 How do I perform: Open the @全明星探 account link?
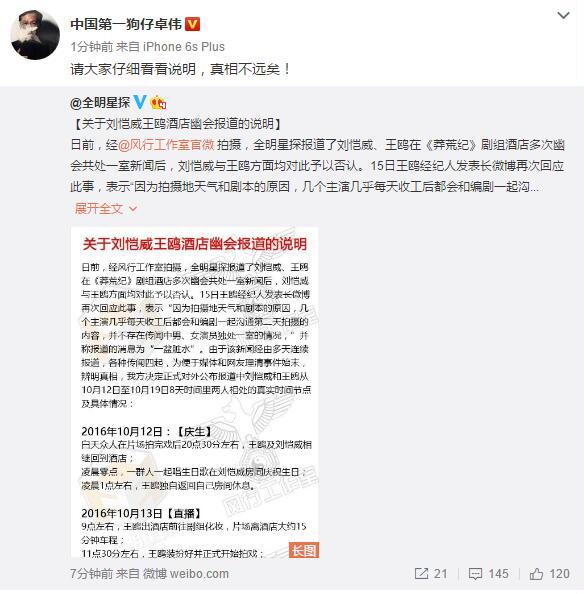(100, 103)
